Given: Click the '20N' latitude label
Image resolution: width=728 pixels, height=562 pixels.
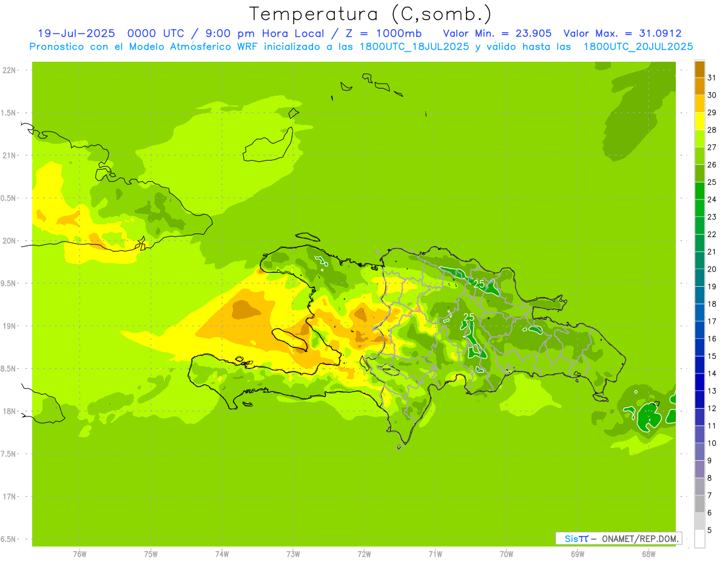Looking at the screenshot, I should pos(9,241).
